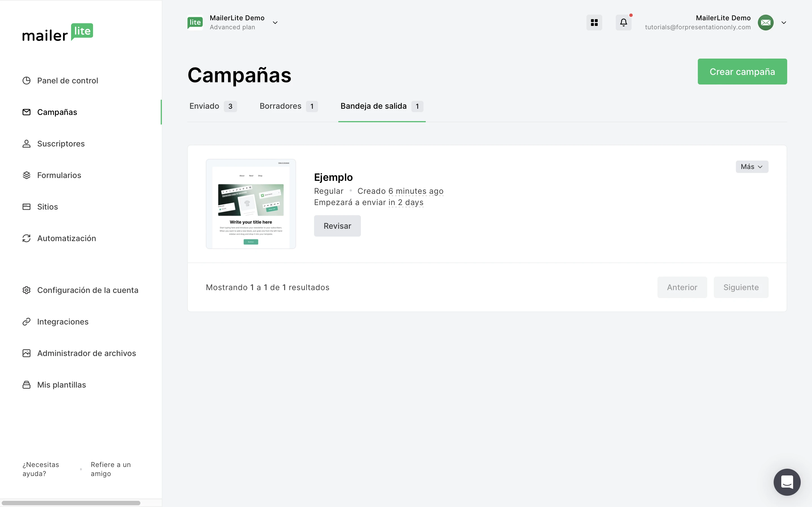Open the notifications bell
The height and width of the screenshot is (507, 812).
pyautogui.click(x=623, y=23)
